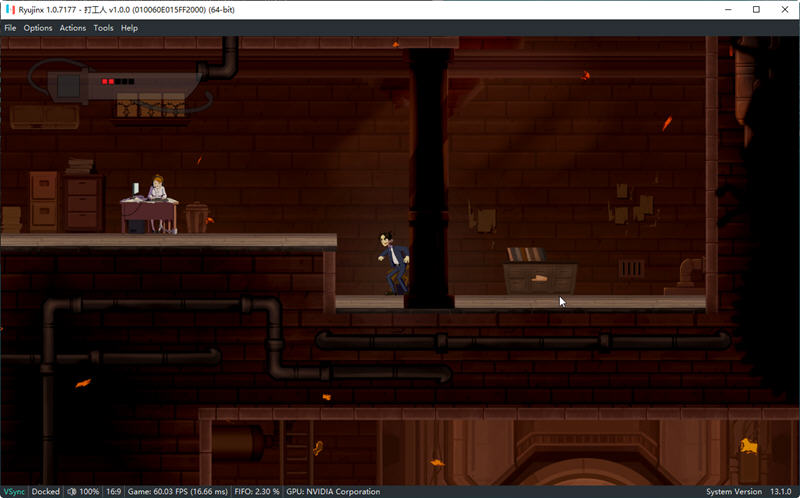Toggle Docked mode in the status bar

pos(46,491)
